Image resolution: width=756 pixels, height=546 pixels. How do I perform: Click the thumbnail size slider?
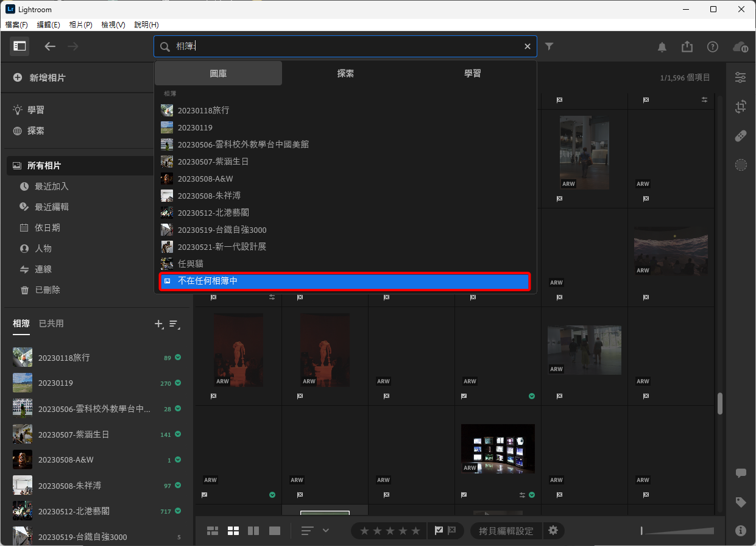676,531
